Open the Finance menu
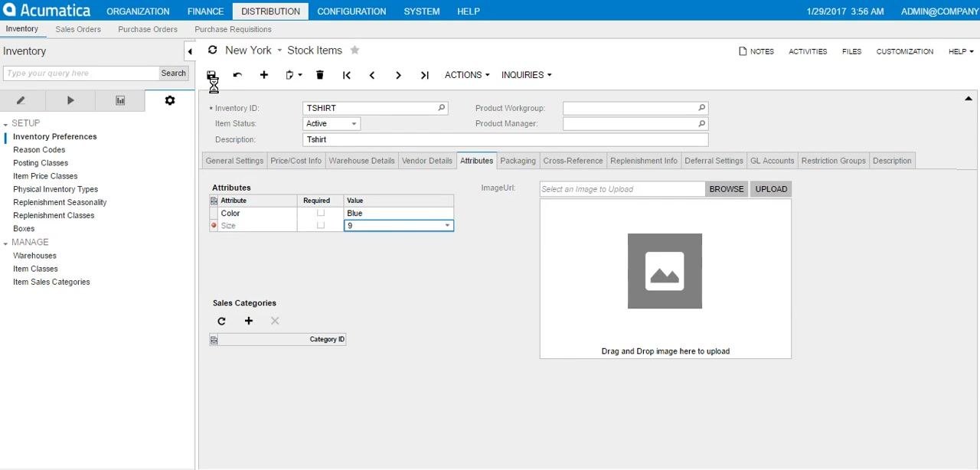 [x=206, y=11]
